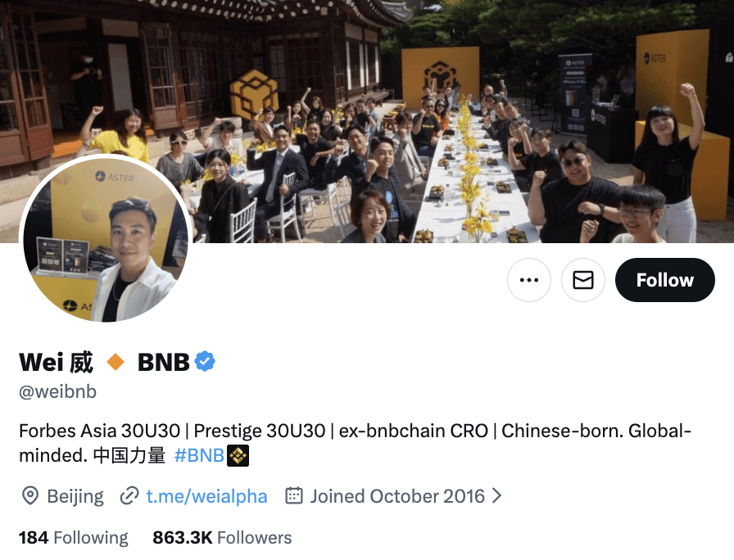Click the @weibnb handle text
Image resolution: width=734 pixels, height=560 pixels.
coord(57,391)
